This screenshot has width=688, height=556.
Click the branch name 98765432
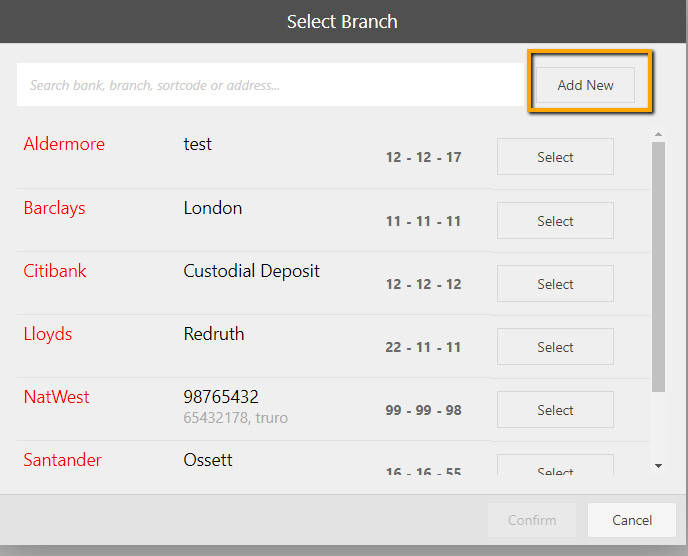(x=221, y=397)
